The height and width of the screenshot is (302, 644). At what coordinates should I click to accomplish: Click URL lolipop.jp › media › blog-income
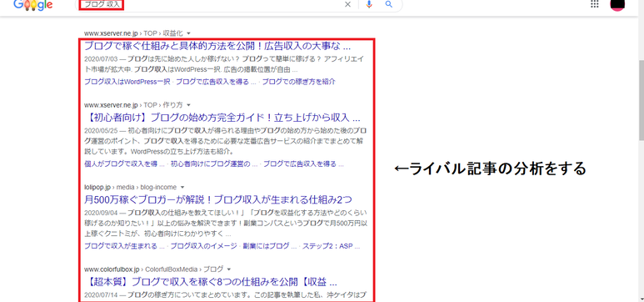point(130,187)
